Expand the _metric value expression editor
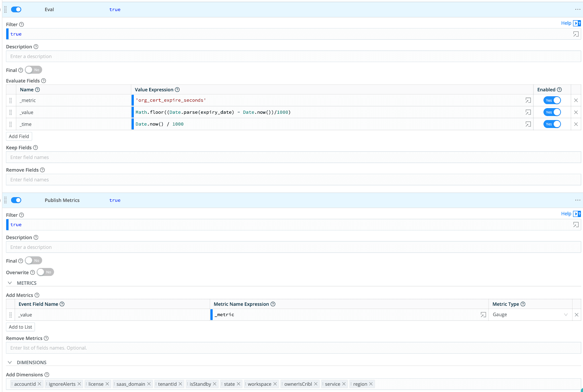 [x=528, y=100]
